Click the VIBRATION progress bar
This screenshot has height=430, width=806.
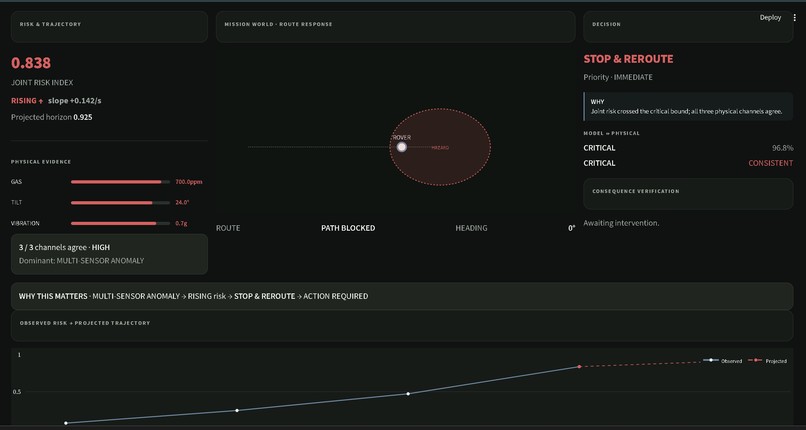coord(120,223)
